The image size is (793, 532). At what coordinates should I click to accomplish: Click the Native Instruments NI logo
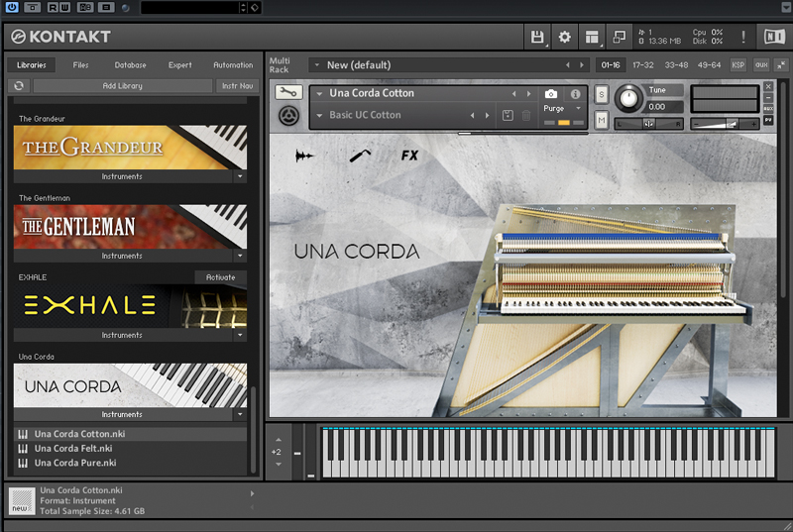(x=774, y=37)
